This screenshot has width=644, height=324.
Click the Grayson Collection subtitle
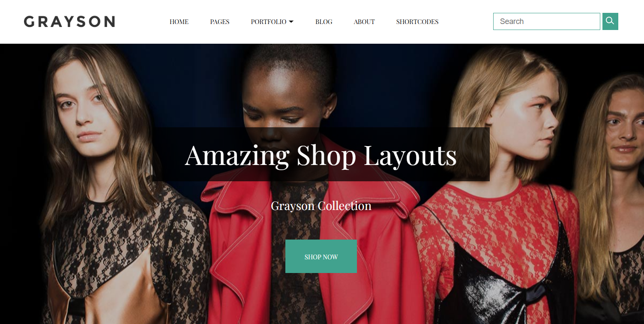pyautogui.click(x=321, y=206)
